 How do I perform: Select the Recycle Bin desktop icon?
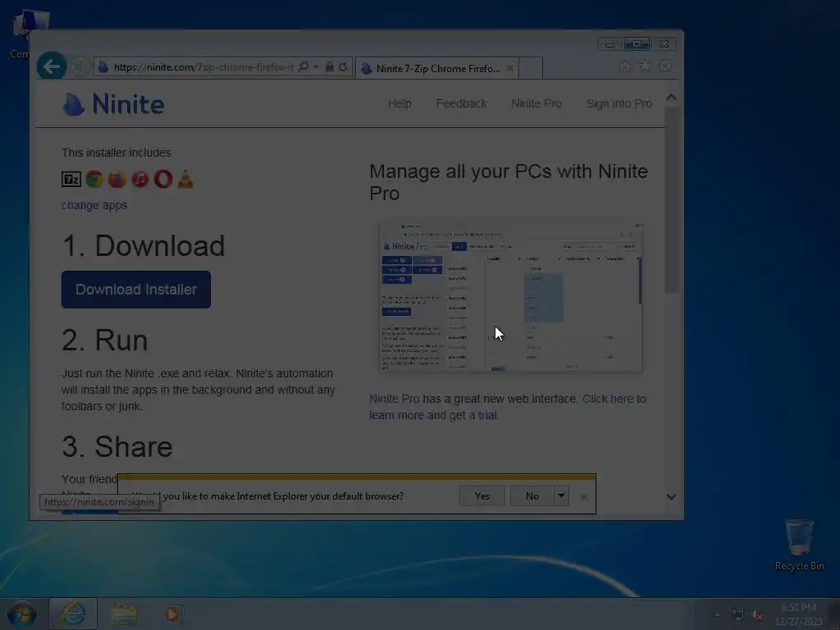pyautogui.click(x=799, y=545)
